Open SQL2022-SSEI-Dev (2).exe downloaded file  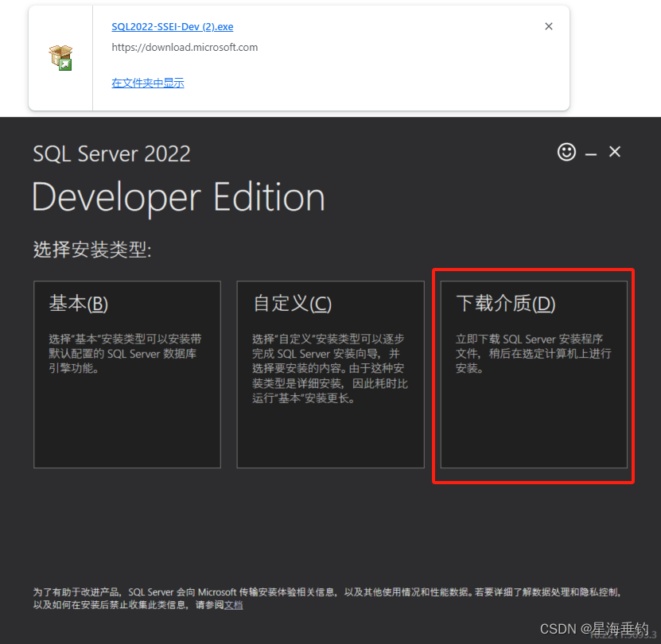[x=172, y=26]
